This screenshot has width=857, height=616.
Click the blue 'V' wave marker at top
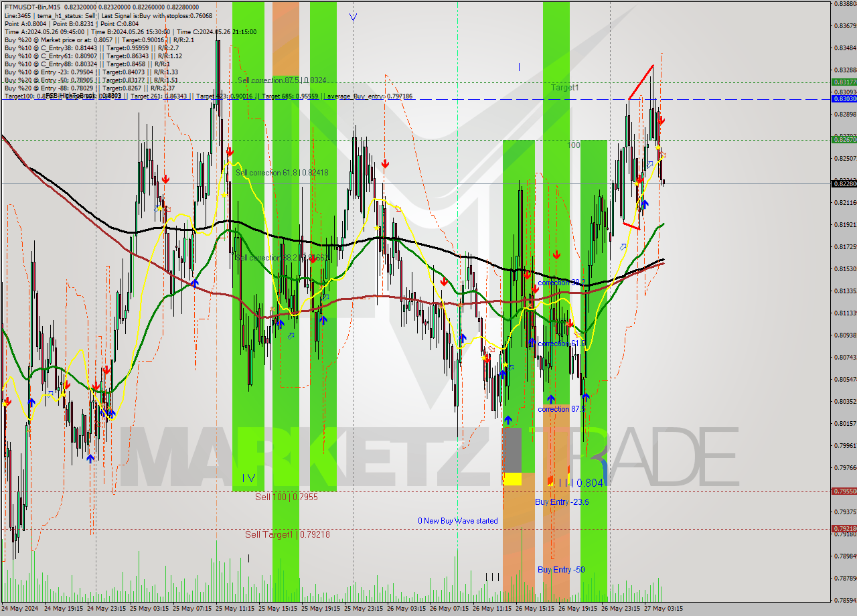[354, 17]
